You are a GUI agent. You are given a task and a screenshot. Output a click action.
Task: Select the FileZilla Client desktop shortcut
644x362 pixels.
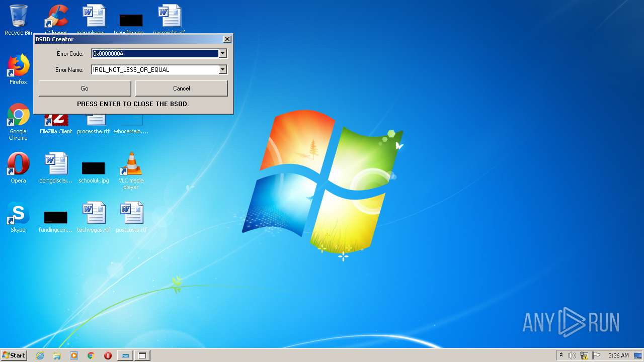56,124
